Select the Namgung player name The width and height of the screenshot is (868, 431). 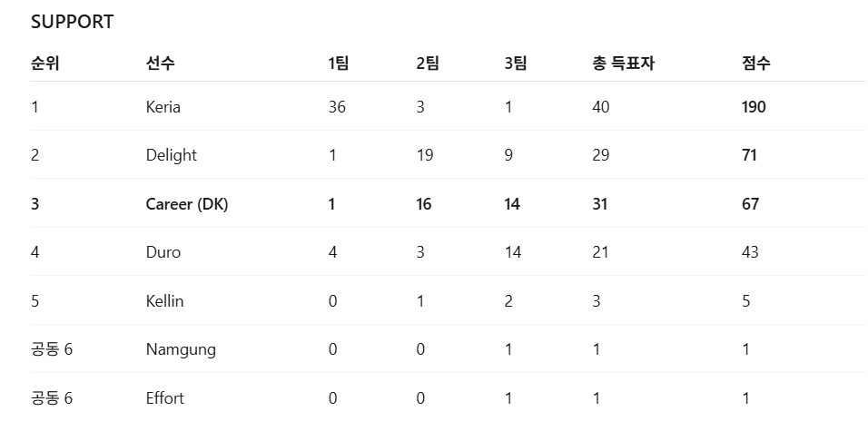tap(181, 349)
